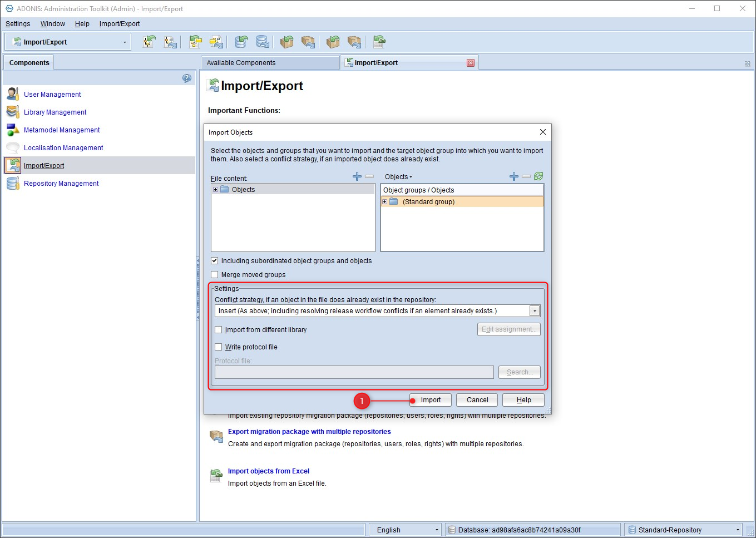Expand the (Standard group) node
The width and height of the screenshot is (756, 538).
coord(384,201)
